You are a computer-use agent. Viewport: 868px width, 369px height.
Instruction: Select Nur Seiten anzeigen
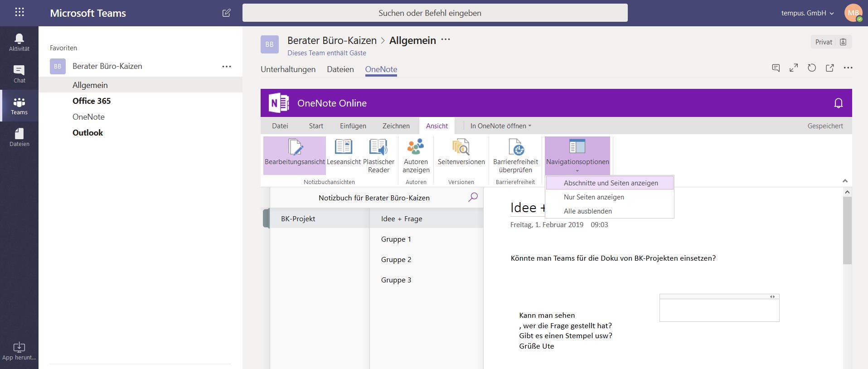click(x=610, y=197)
